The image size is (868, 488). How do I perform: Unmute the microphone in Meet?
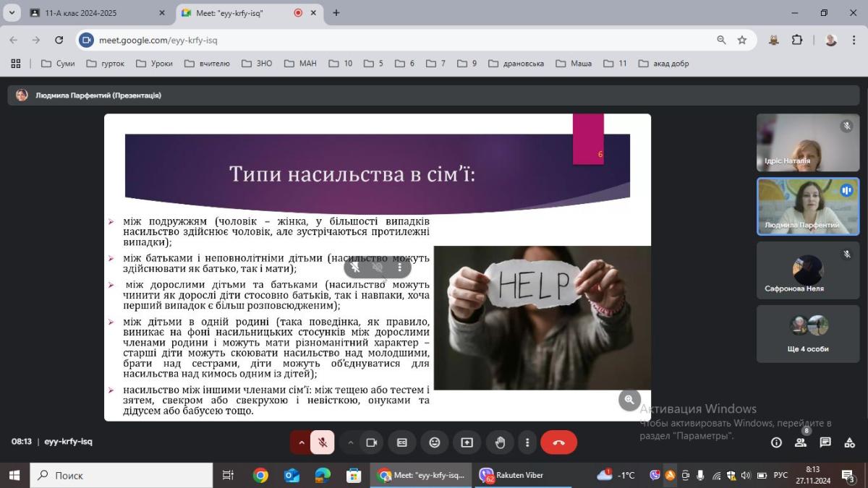pyautogui.click(x=323, y=442)
